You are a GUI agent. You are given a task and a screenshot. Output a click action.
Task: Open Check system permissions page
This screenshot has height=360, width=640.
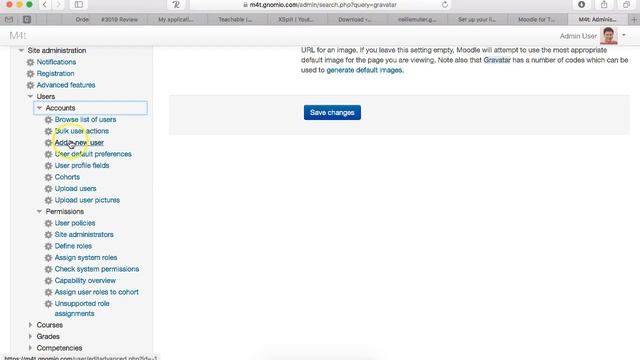pyautogui.click(x=97, y=269)
